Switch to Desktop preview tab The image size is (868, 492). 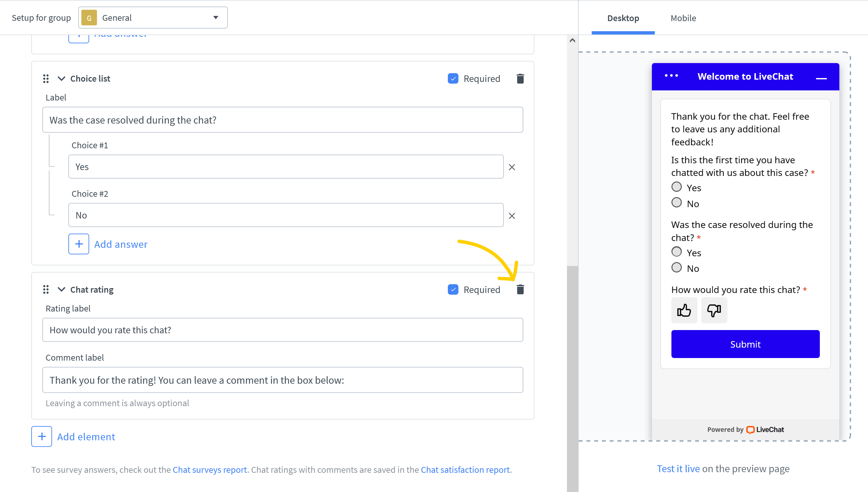623,17
